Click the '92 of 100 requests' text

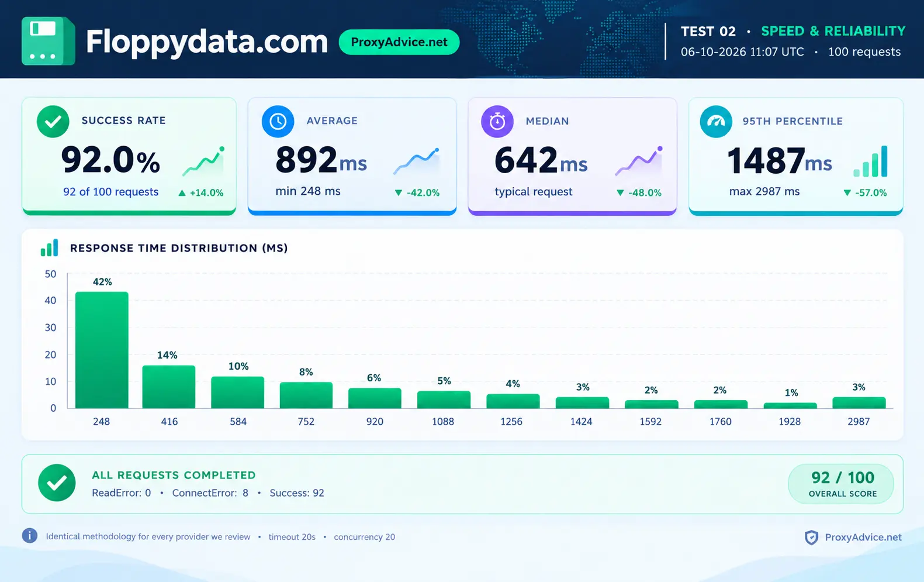click(111, 192)
